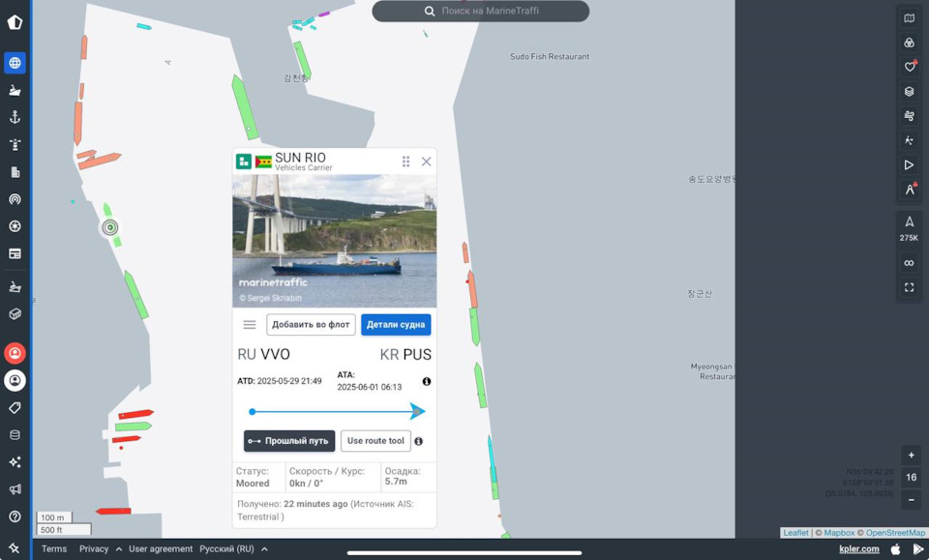Click the Прошлый путь button
This screenshot has height=560, width=929.
pos(289,441)
